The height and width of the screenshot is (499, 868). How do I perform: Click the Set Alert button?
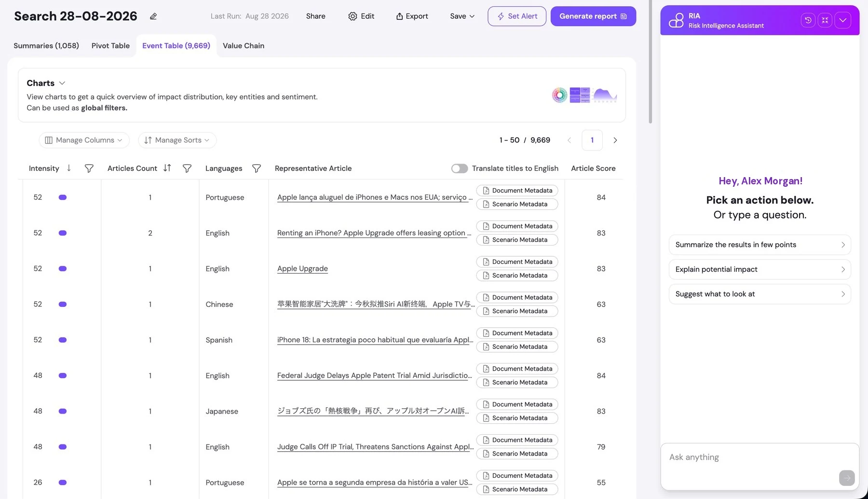click(517, 16)
